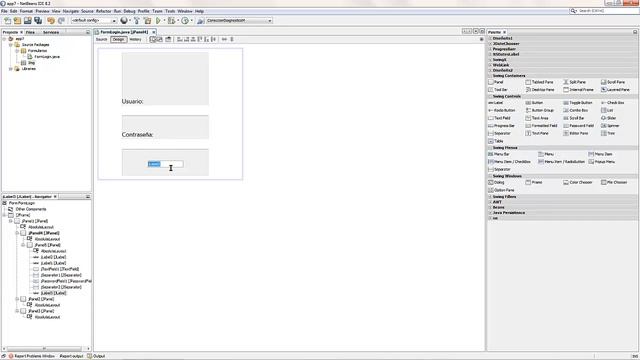This screenshot has width=640, height=360.
Task: Switch to the Files tab
Action: click(x=30, y=32)
